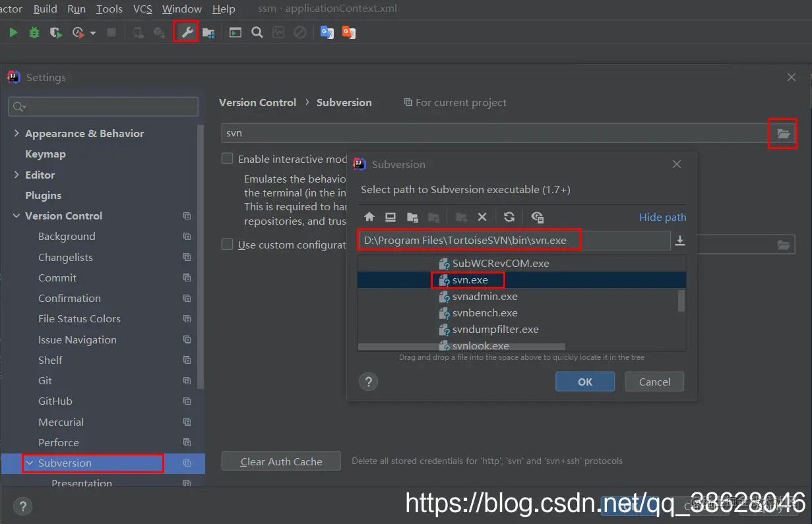812x524 pixels.
Task: Open the Window menu
Action: click(x=182, y=9)
